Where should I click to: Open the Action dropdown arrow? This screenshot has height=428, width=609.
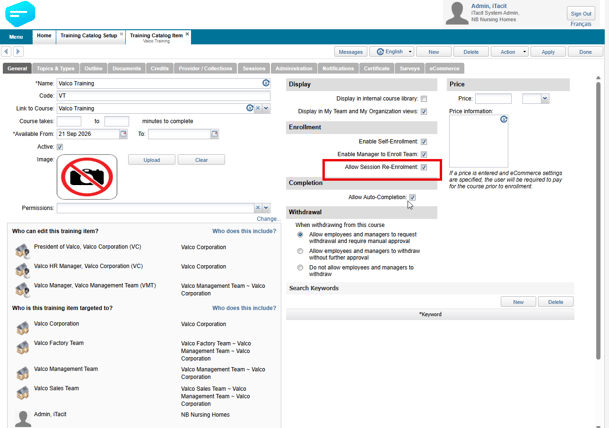tap(524, 52)
